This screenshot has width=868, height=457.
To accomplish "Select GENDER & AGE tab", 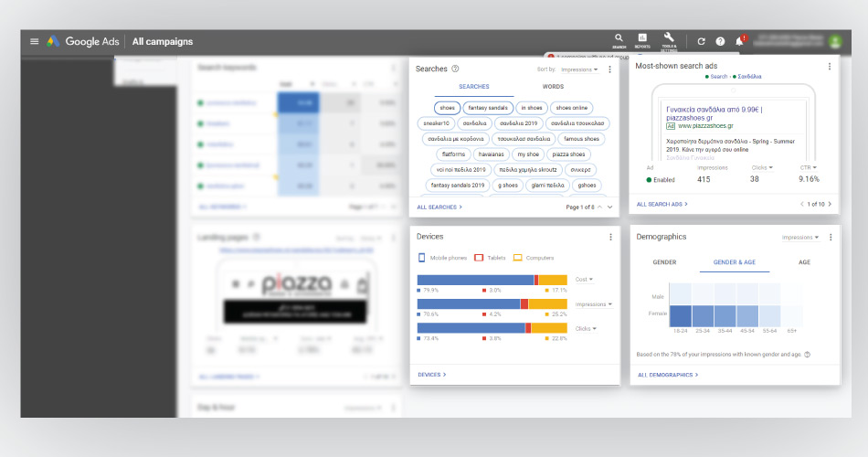I will 734,262.
